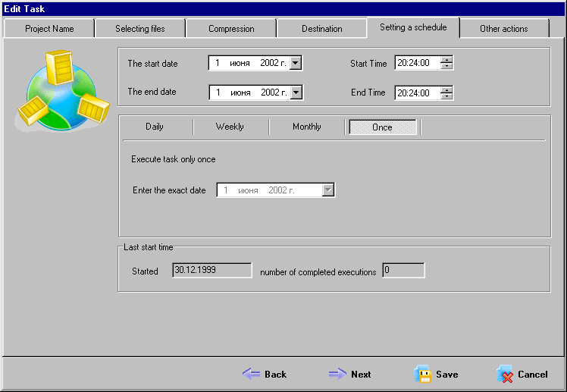Screen dimensions: 567x392
Task: Select the month in the start date
Action: [240, 63]
